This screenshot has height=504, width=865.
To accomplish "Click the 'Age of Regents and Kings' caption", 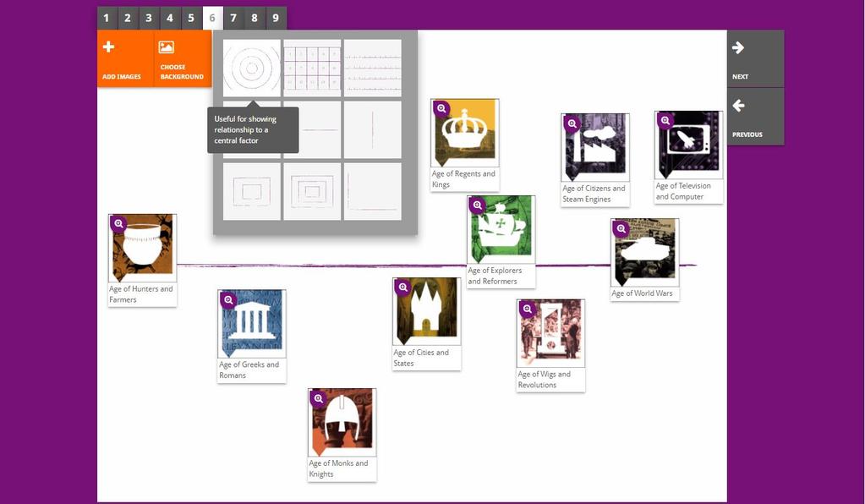I will pos(463,179).
